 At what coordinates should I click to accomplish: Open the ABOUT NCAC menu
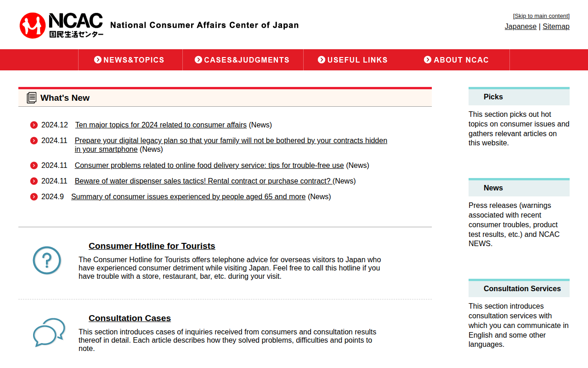[457, 60]
